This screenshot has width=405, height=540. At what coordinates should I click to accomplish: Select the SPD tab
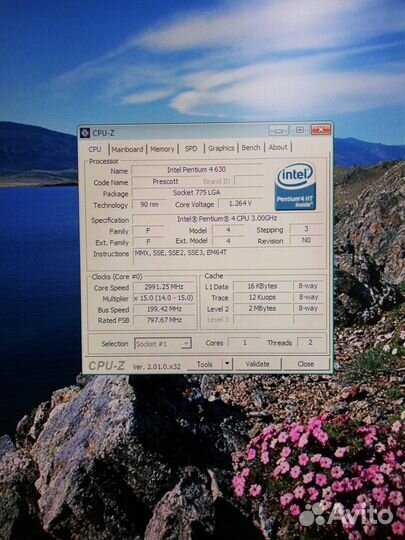click(x=191, y=148)
